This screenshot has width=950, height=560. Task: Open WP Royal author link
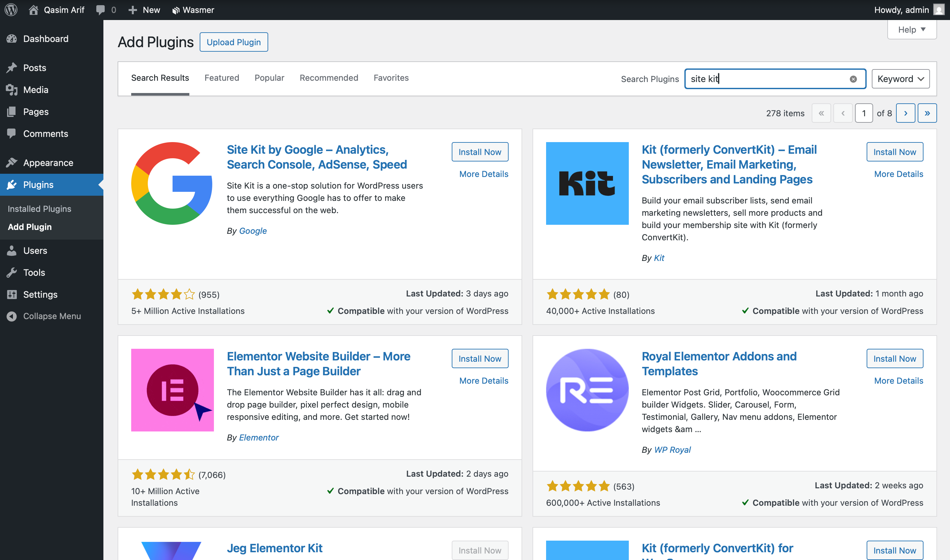[672, 450]
